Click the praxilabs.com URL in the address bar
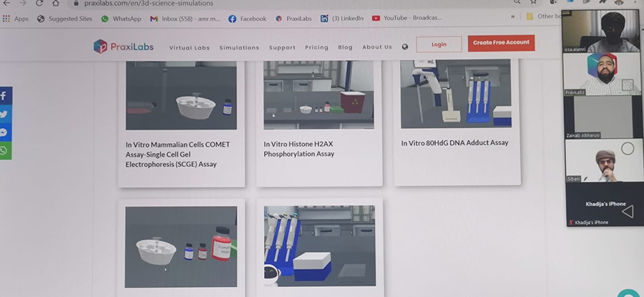Viewport: 644px width, 297px height. click(149, 4)
